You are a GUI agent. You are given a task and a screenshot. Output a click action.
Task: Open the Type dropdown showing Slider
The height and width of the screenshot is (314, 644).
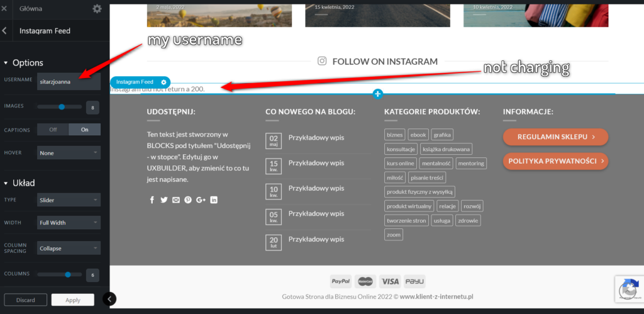click(x=69, y=199)
